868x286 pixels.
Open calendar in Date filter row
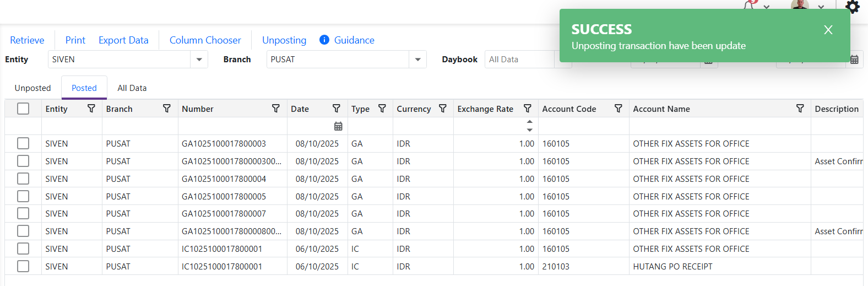tap(338, 126)
